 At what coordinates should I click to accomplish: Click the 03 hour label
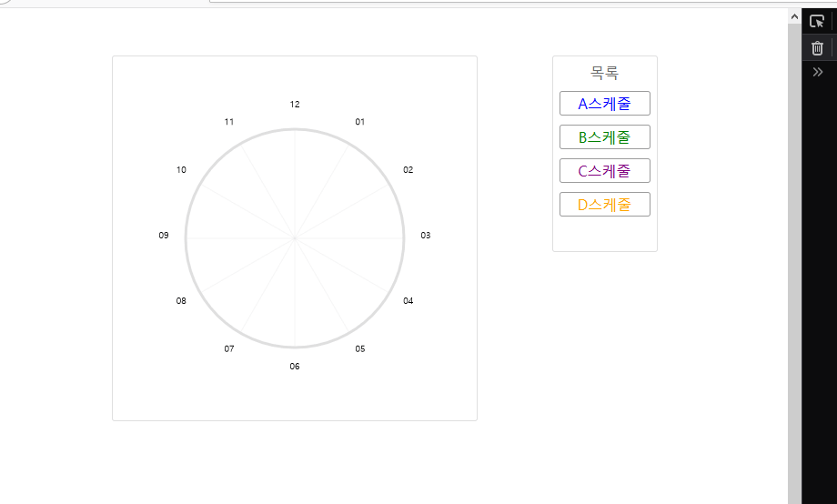pyautogui.click(x=426, y=235)
